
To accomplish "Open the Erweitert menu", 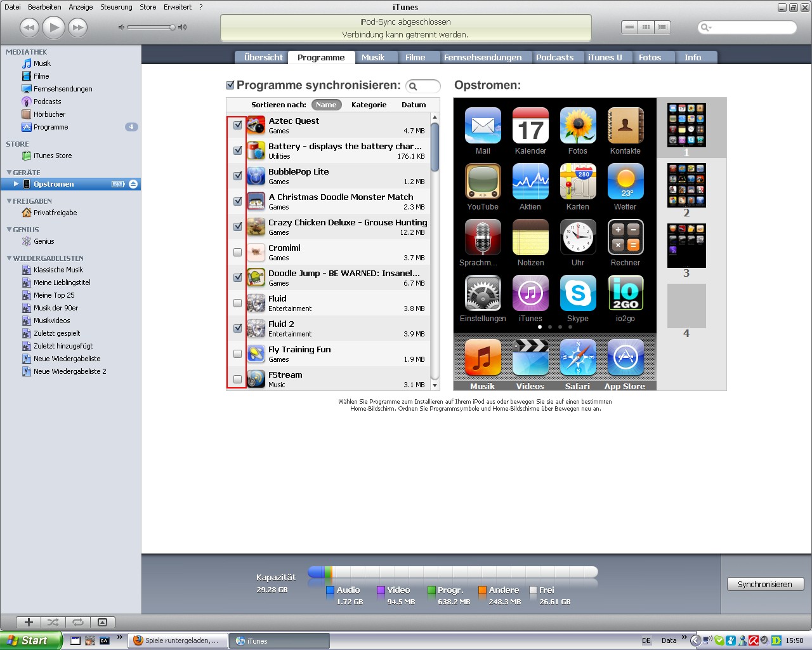I will pos(178,7).
